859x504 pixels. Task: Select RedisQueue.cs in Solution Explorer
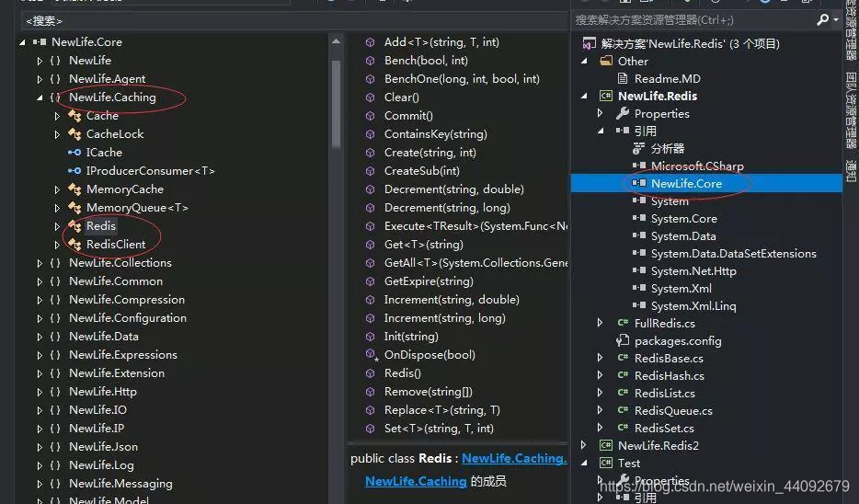[x=673, y=410]
